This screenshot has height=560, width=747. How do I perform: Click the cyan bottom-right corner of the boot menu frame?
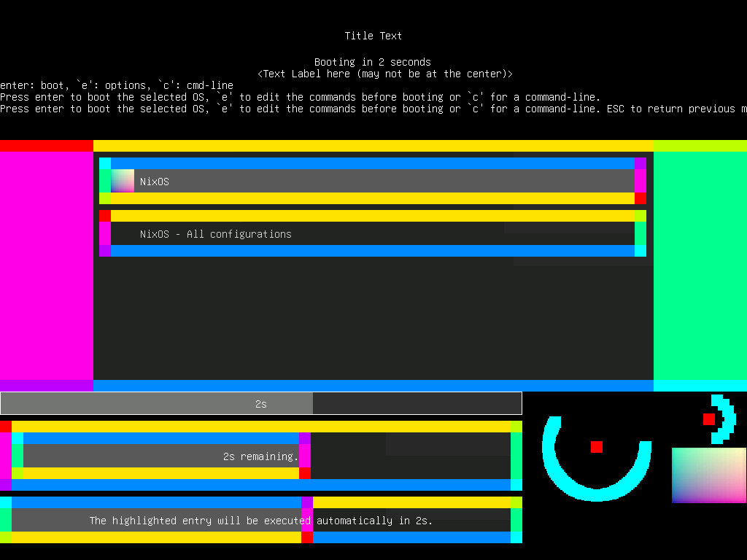[700, 386]
